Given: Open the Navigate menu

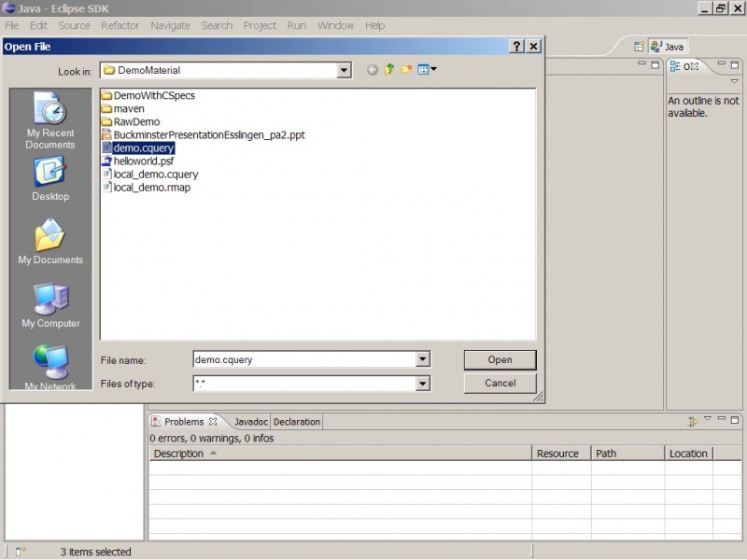Looking at the screenshot, I should click(x=170, y=26).
